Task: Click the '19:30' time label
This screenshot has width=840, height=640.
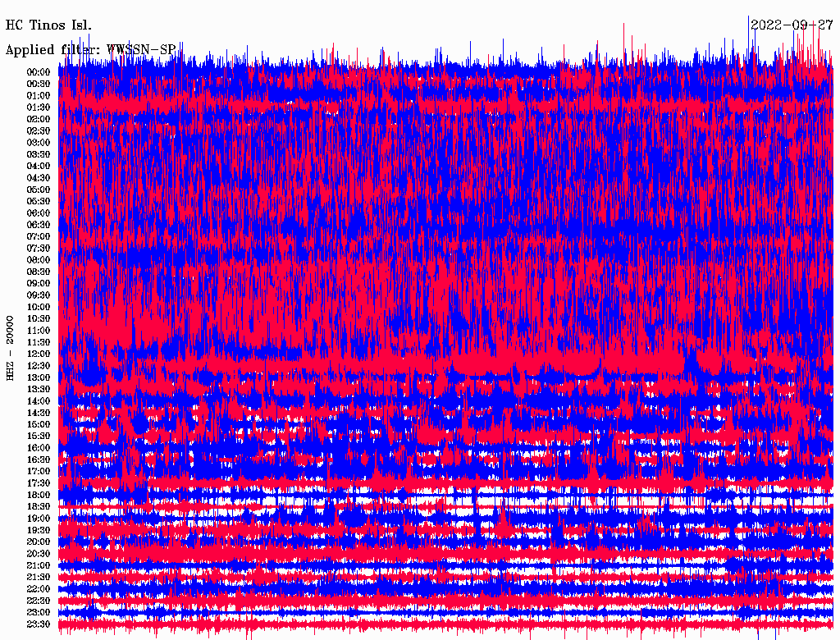Action: point(39,530)
